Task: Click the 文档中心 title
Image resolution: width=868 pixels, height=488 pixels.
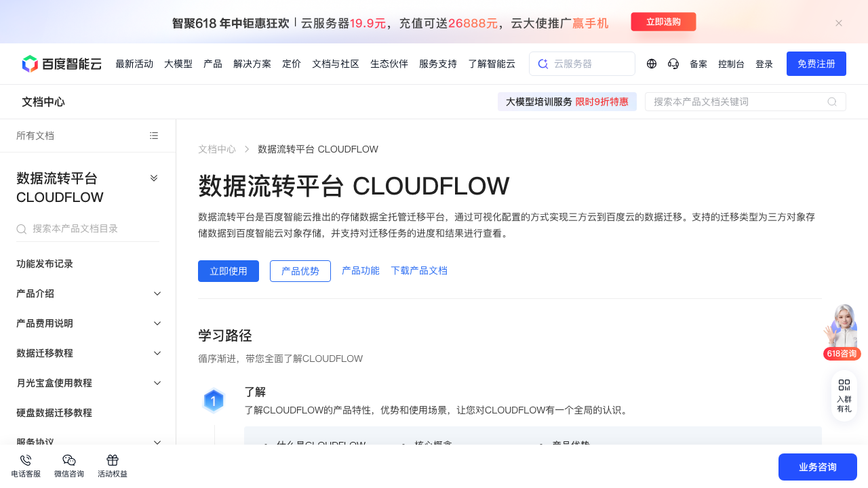Action: click(x=43, y=102)
